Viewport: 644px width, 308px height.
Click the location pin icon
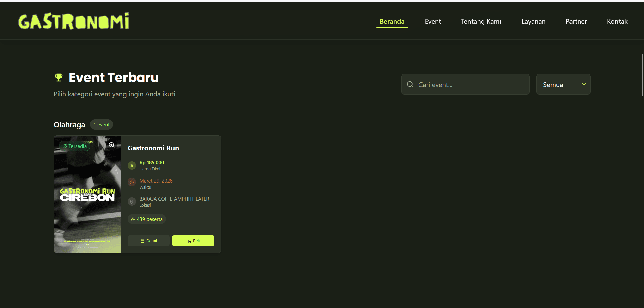(132, 202)
